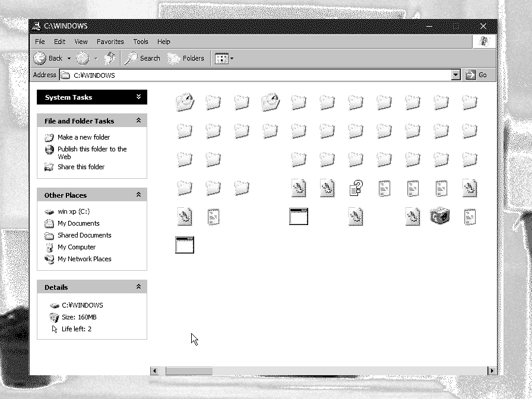532x399 pixels.
Task: Open the Help menu
Action: click(x=163, y=42)
